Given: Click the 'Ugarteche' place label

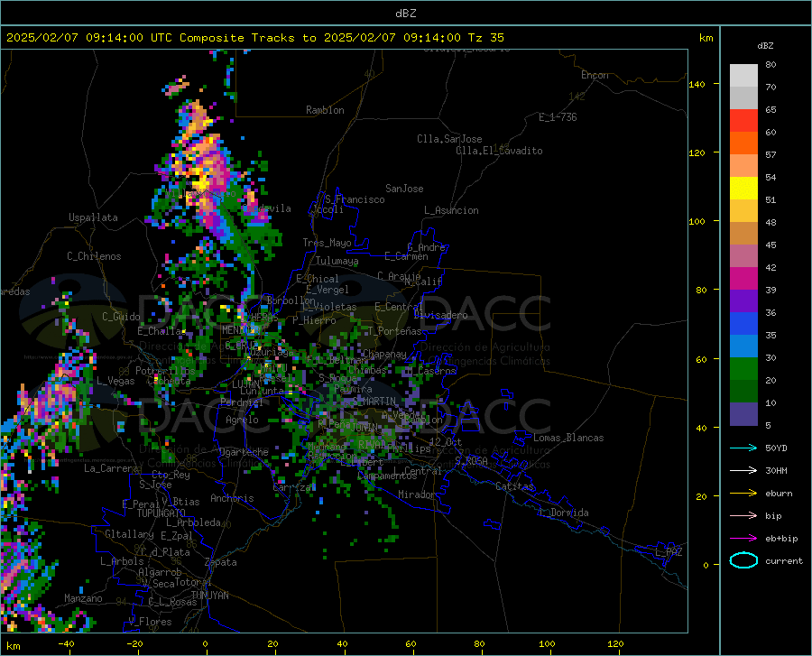Looking at the screenshot, I should [x=244, y=452].
